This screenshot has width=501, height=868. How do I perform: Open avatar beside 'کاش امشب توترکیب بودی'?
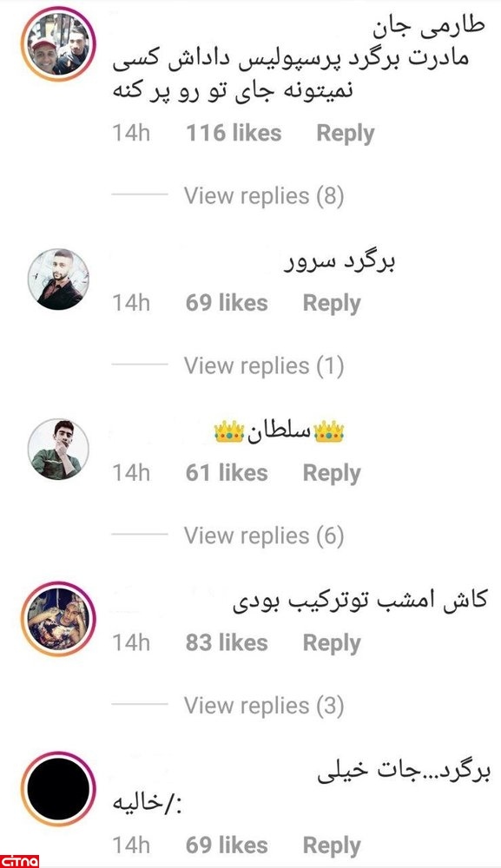click(x=58, y=619)
